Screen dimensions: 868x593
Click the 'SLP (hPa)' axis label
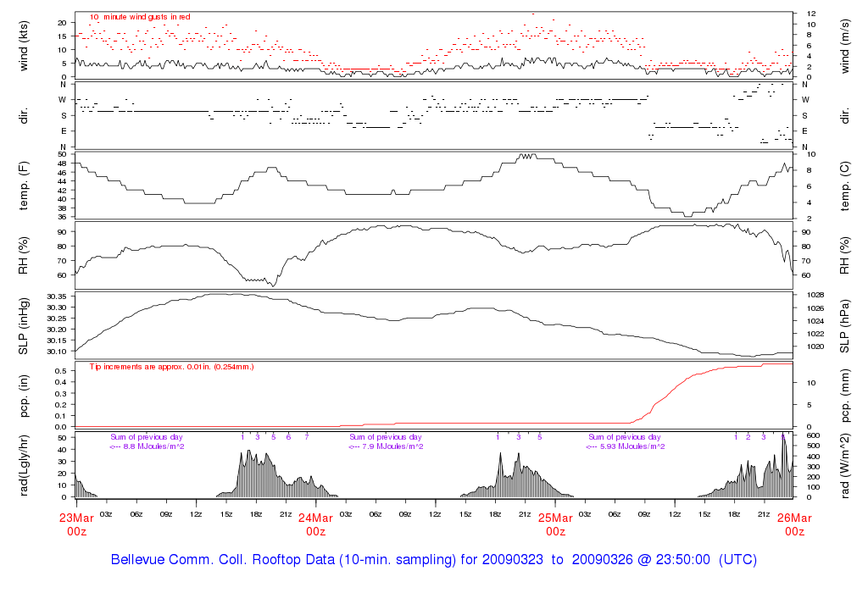tap(845, 326)
